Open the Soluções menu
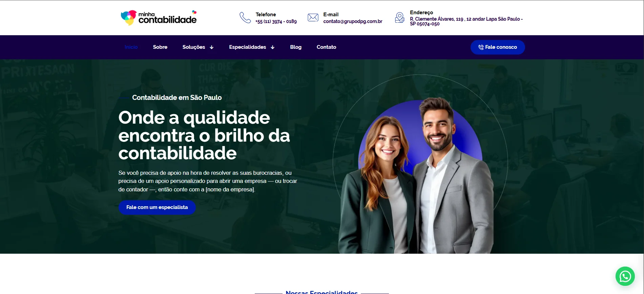Image resolution: width=644 pixels, height=294 pixels. coord(194,47)
